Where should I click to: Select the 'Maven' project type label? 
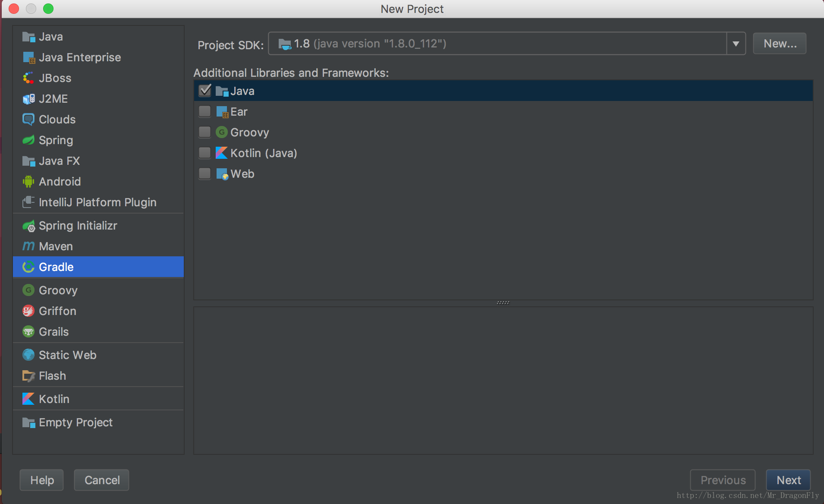pyautogui.click(x=56, y=246)
